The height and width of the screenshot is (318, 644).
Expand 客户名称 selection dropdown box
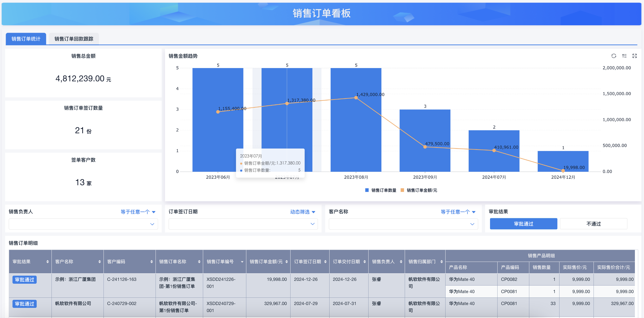pos(403,224)
